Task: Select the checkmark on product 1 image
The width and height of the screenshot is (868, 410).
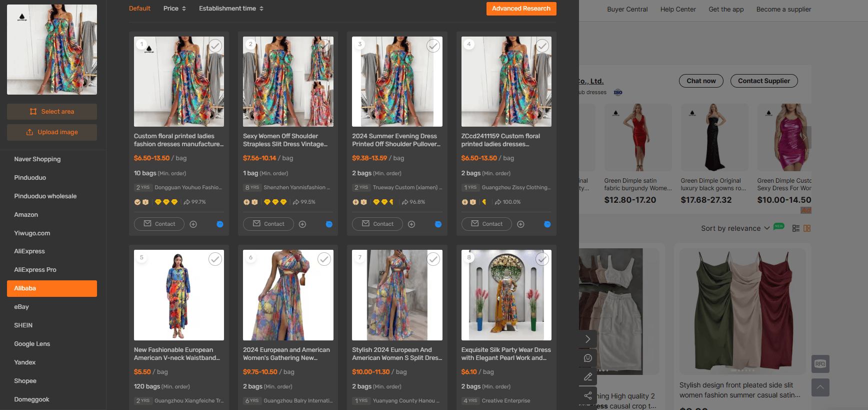Action: tap(215, 46)
